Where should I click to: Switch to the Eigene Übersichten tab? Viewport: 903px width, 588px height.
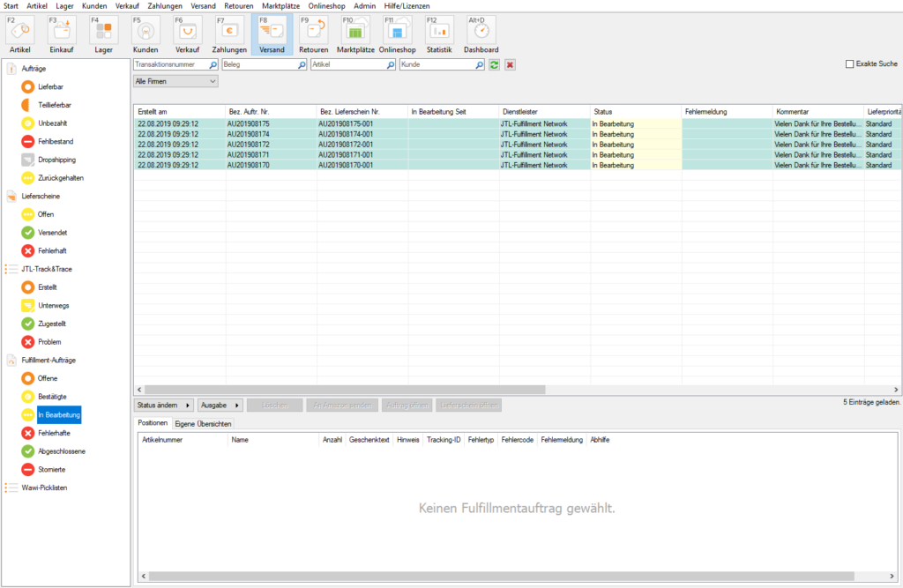(202, 424)
